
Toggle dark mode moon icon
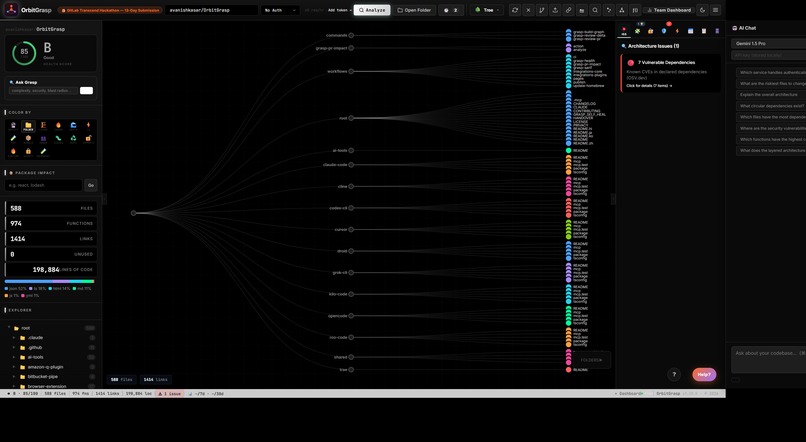702,10
